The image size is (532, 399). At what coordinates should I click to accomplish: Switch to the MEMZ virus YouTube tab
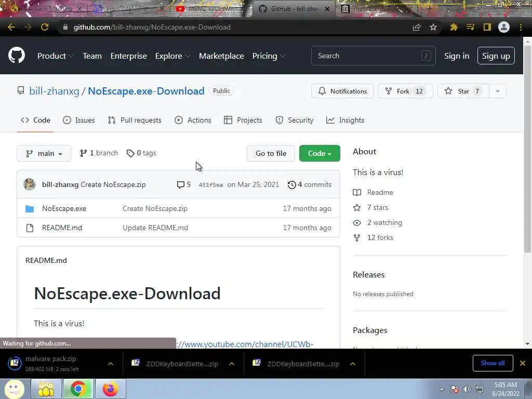pos(209,9)
